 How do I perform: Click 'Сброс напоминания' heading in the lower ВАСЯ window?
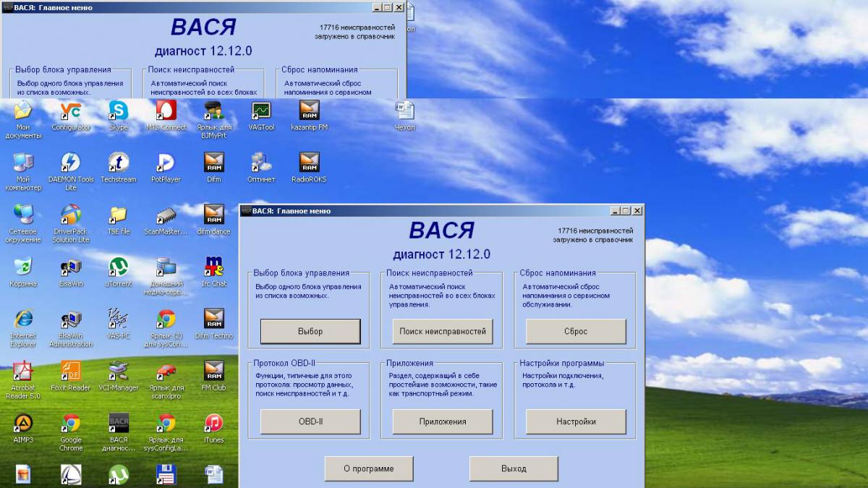558,273
